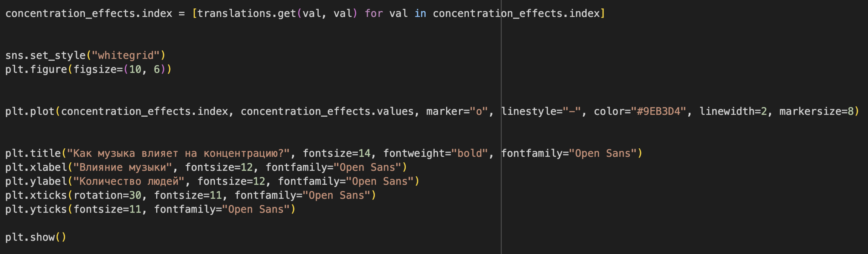This screenshot has width=868, height=254.
Task: Click the xlabel string "Влияние музыки"
Action: click(x=123, y=167)
